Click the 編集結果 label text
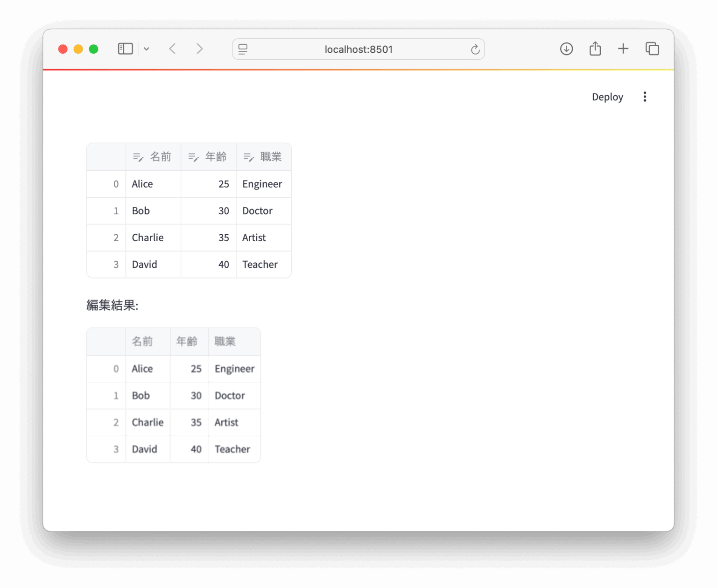The width and height of the screenshot is (717, 588). point(112,305)
